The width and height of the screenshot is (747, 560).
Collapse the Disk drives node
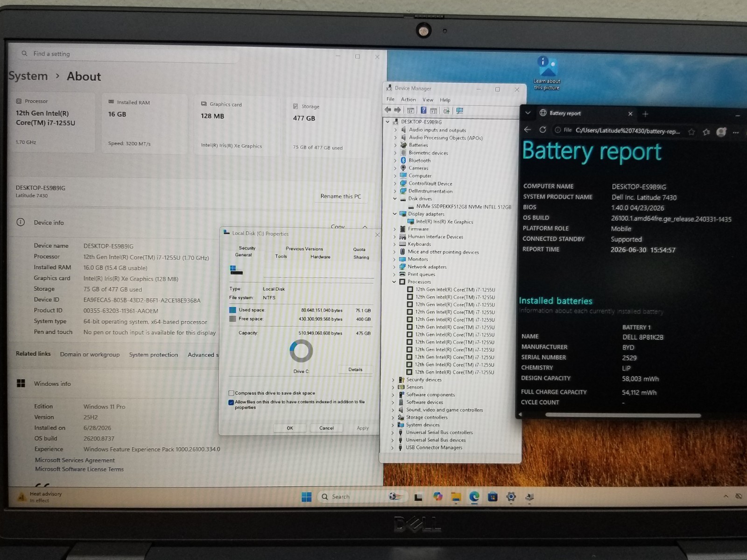(x=395, y=199)
